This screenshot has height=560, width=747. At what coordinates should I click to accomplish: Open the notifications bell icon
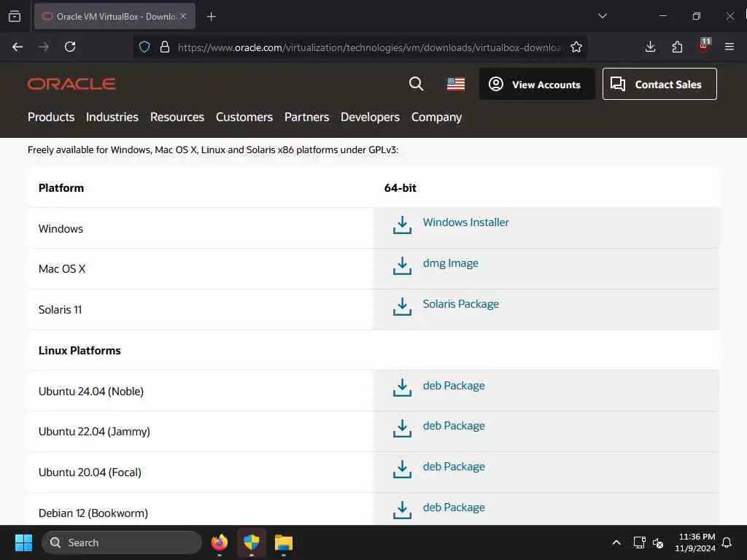tap(727, 542)
